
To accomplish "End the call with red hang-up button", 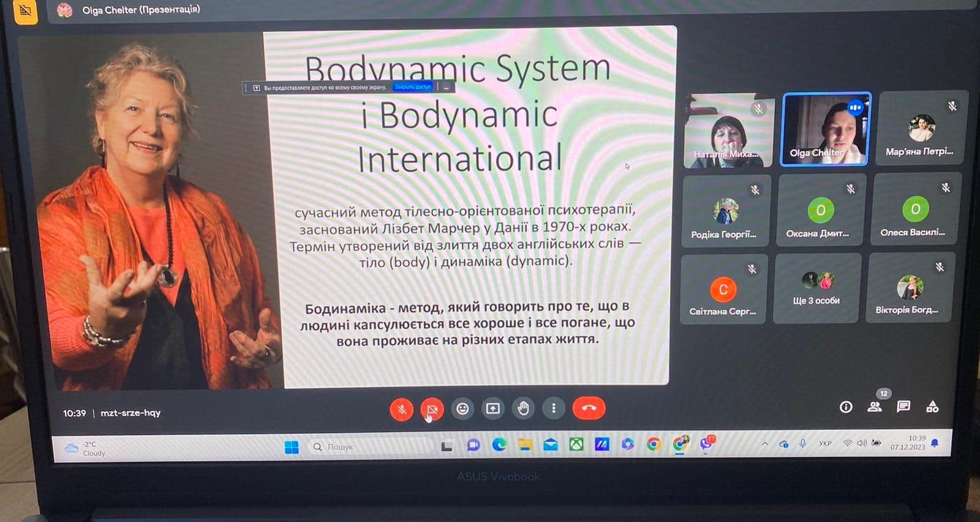I will coord(589,408).
